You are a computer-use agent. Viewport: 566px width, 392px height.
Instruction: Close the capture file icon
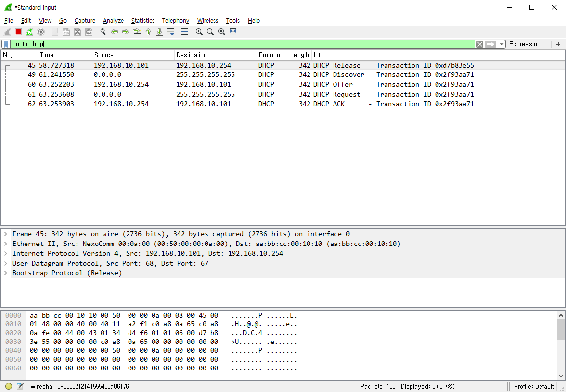point(77,32)
